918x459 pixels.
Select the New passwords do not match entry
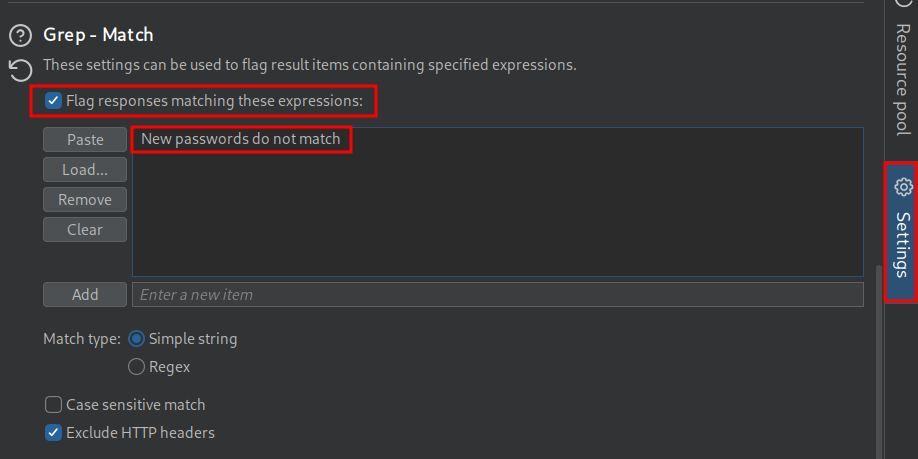pos(241,139)
